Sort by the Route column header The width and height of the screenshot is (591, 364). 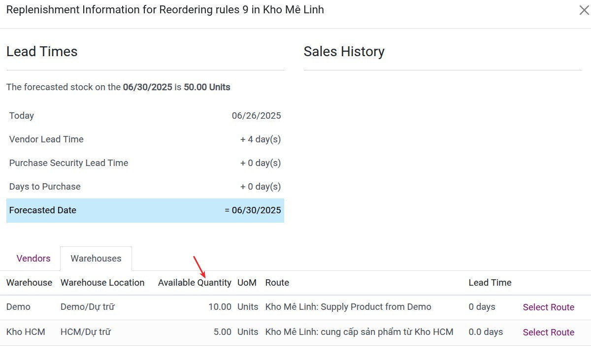click(277, 283)
